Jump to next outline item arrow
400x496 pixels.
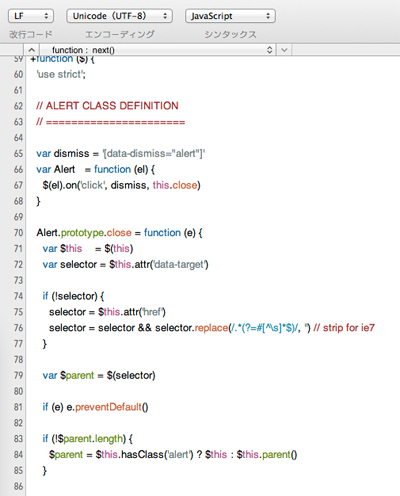(284, 50)
